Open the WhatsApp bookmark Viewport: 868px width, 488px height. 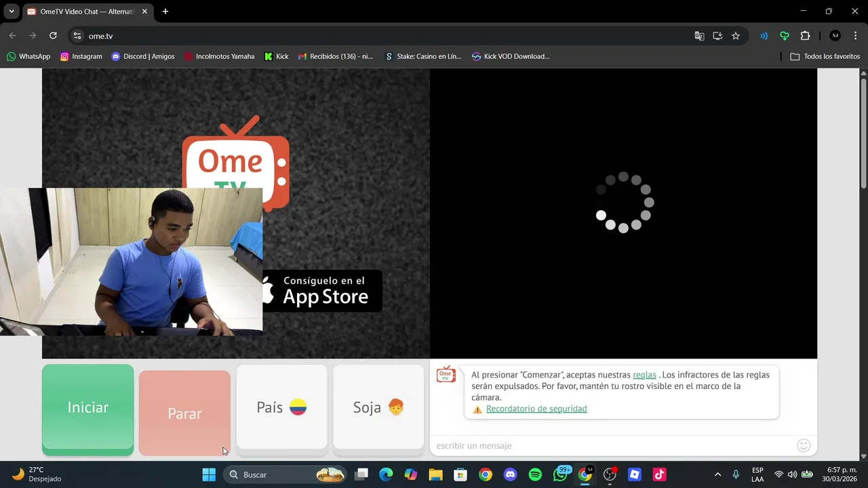pos(28,56)
